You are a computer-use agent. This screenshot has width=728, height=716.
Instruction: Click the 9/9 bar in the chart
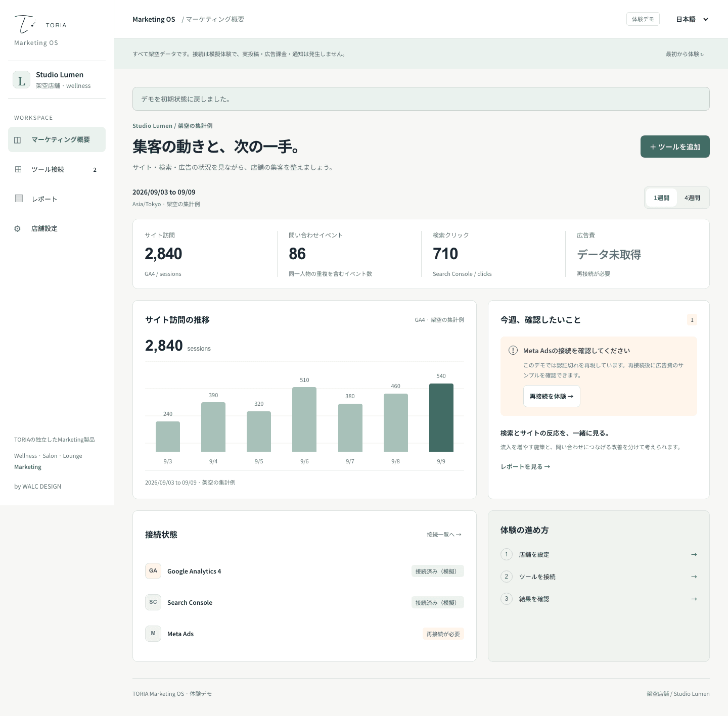[x=441, y=417]
